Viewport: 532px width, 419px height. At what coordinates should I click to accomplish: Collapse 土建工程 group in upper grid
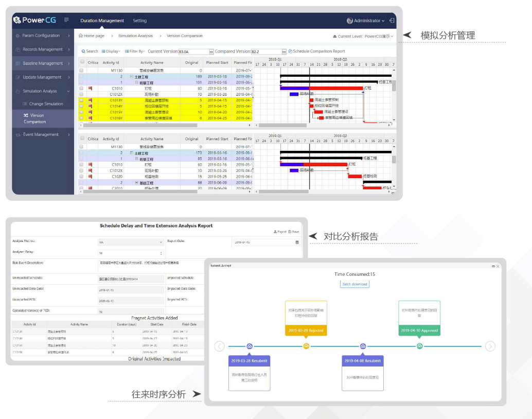(x=132, y=77)
